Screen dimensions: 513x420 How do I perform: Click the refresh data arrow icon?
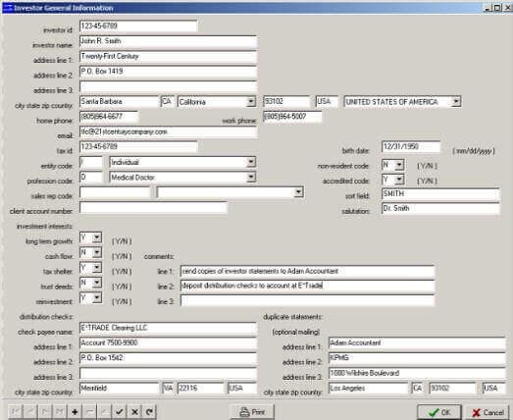[149, 411]
